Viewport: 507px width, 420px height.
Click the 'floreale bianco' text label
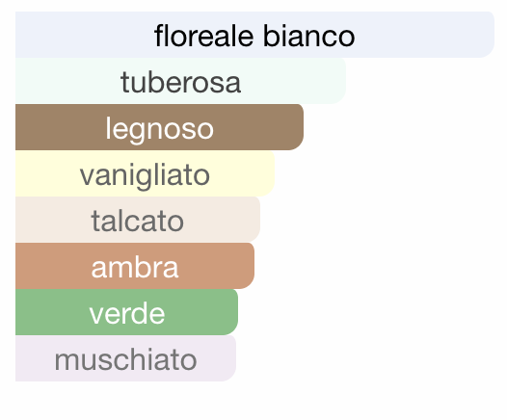(x=254, y=36)
